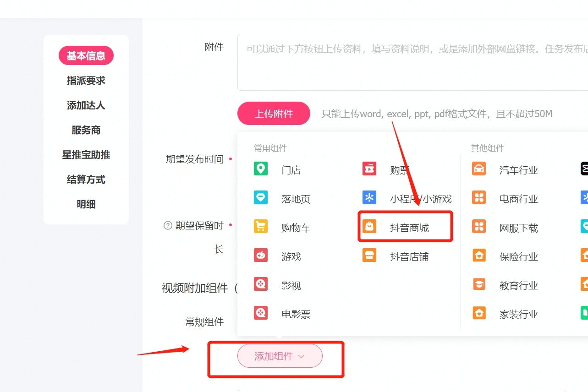Jump to 结算方式 sidebar section

pos(86,180)
